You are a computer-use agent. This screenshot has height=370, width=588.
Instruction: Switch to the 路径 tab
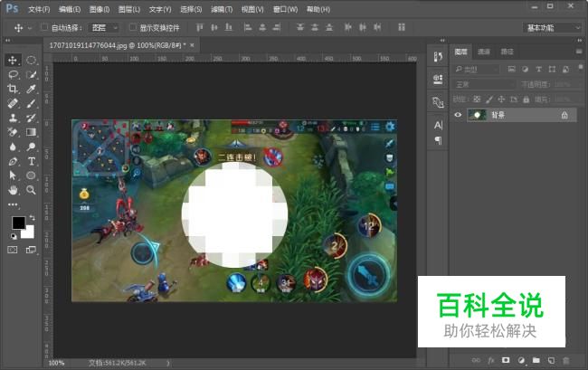[x=507, y=52]
